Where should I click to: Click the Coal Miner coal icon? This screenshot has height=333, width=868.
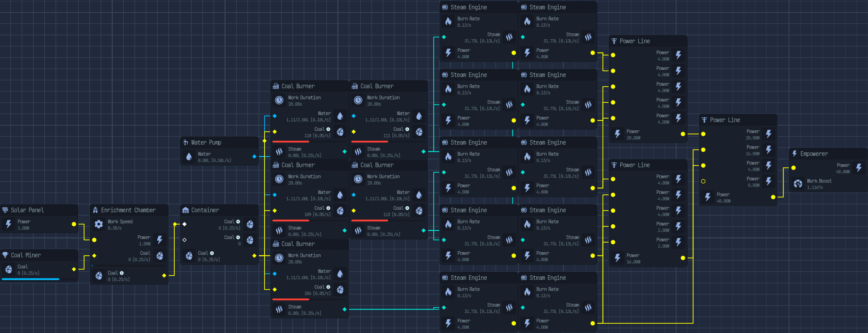9,269
